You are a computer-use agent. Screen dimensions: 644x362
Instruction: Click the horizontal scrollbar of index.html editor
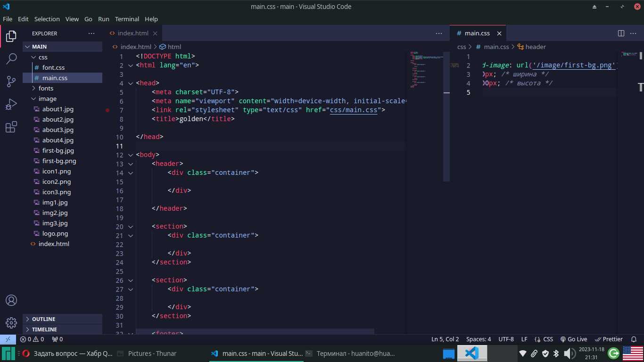tap(255, 332)
